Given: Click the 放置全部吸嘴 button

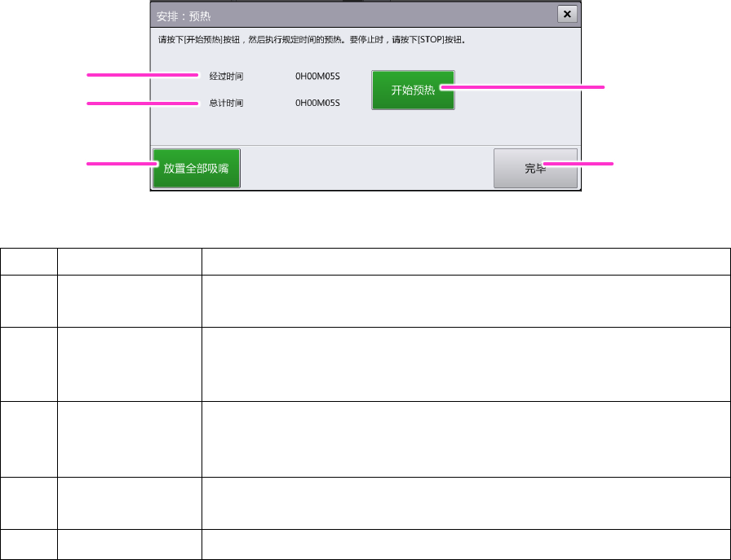Looking at the screenshot, I should [x=197, y=168].
